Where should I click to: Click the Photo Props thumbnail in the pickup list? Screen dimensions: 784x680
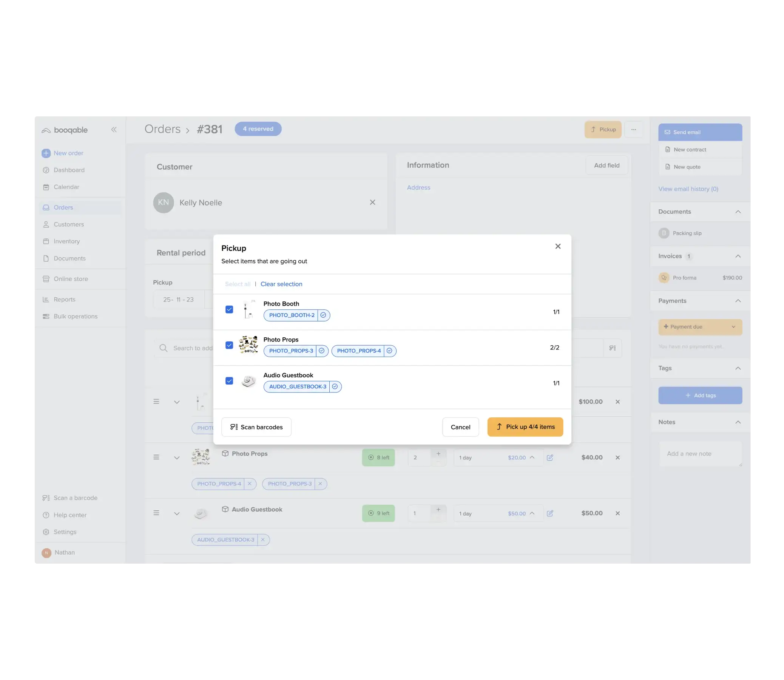[248, 345]
